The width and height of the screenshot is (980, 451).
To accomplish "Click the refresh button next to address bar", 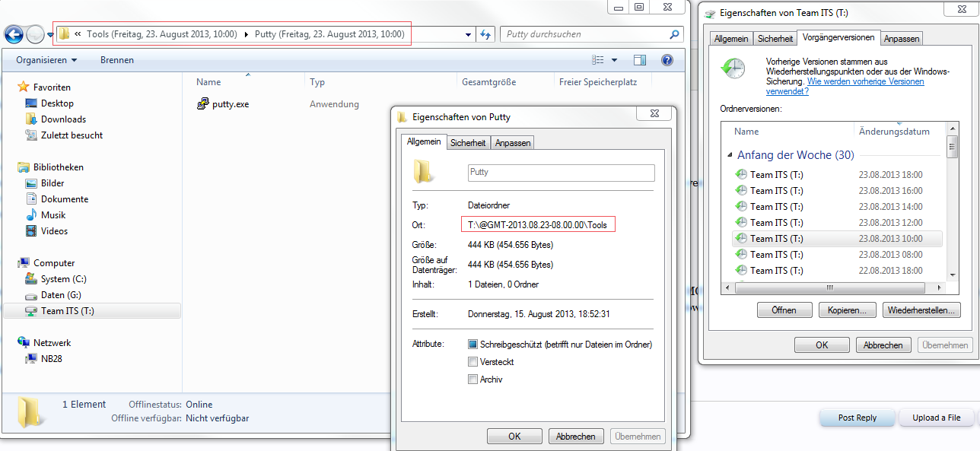I will (486, 34).
